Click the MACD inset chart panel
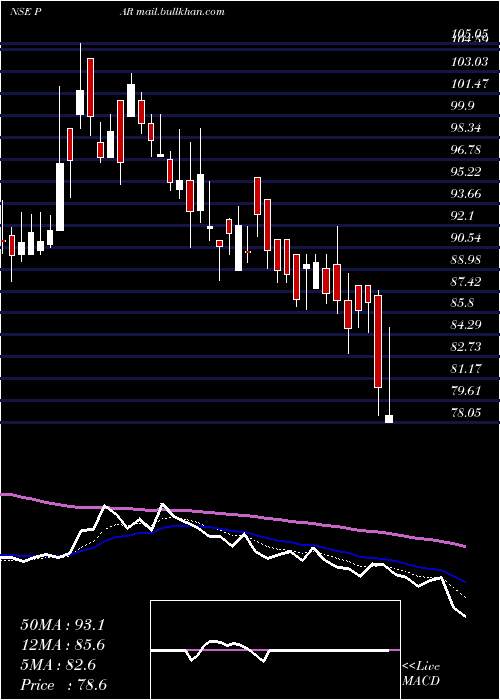 (275, 650)
